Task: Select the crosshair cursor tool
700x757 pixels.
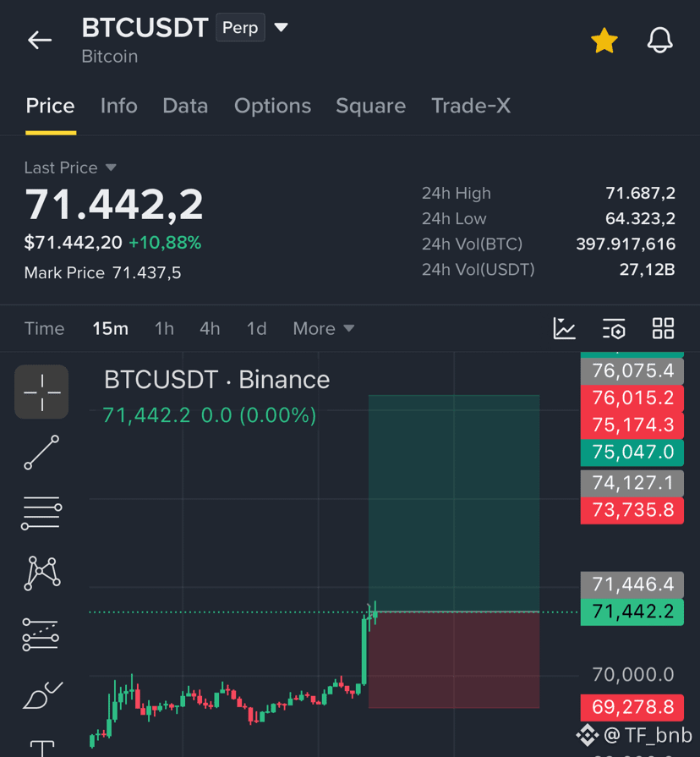Action: [41, 392]
